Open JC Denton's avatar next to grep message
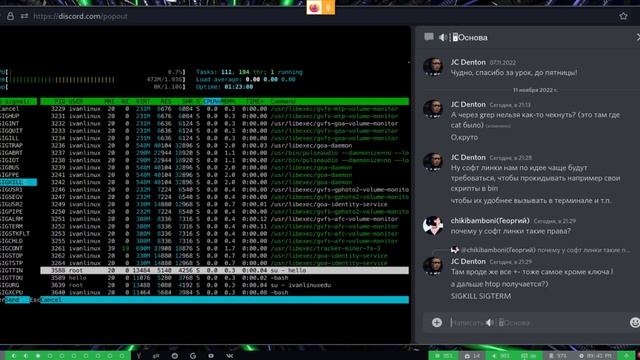The image size is (640, 360). pyautogui.click(x=433, y=109)
